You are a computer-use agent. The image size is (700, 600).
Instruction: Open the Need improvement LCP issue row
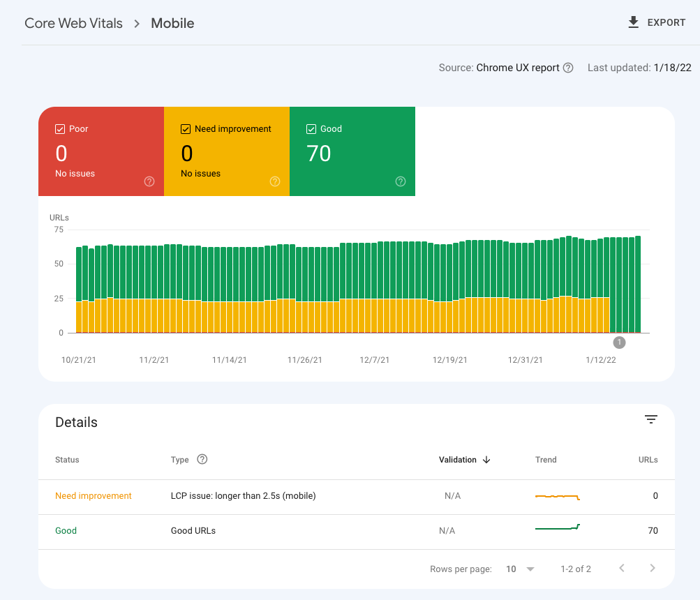(x=356, y=497)
